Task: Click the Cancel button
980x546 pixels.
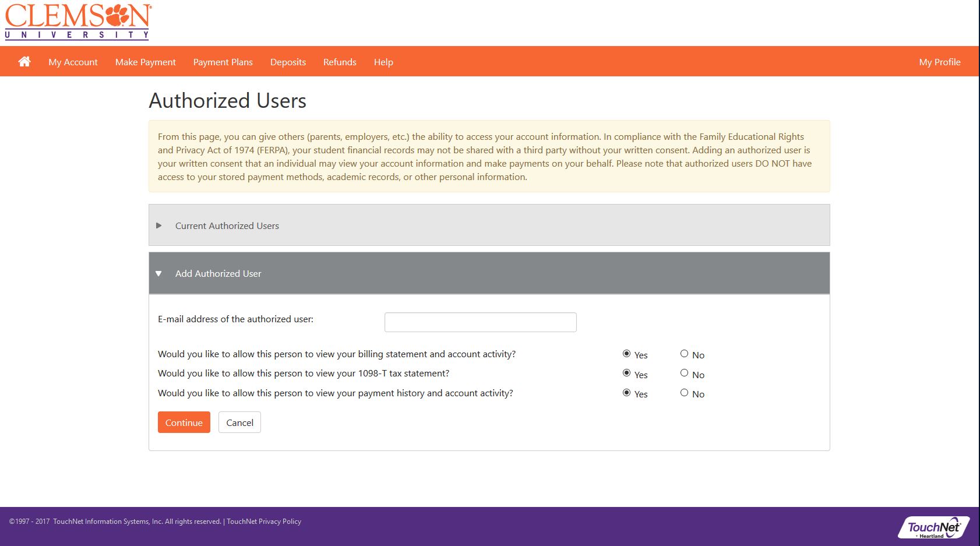Action: (239, 422)
